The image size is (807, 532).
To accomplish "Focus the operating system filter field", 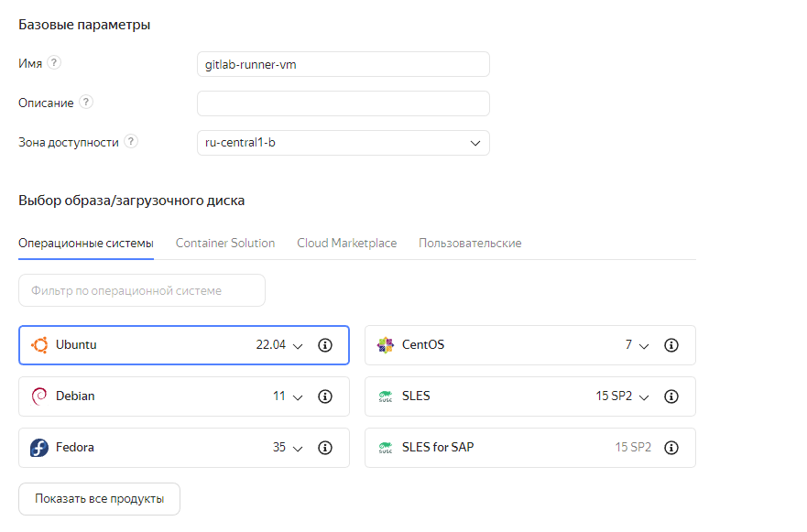I will (x=142, y=290).
